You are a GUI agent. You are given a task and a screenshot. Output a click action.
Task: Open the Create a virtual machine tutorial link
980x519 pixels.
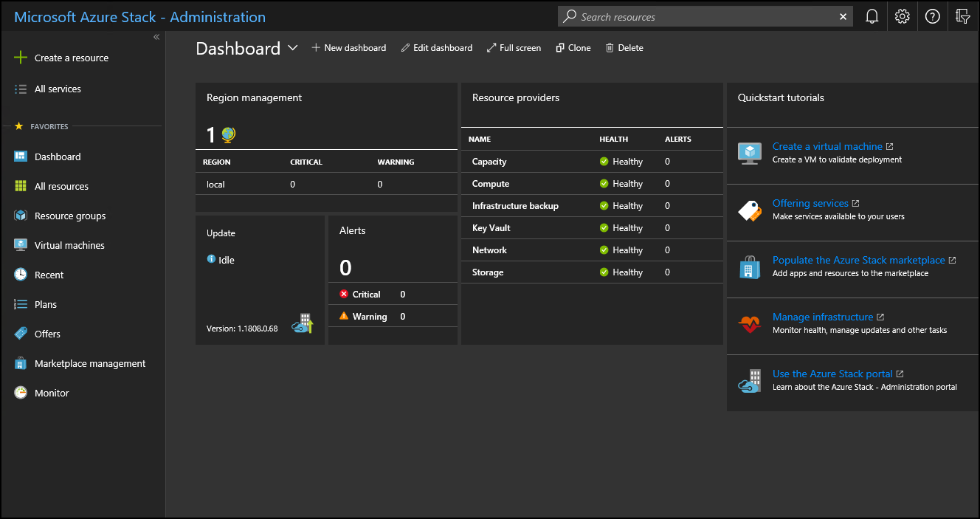(827, 146)
